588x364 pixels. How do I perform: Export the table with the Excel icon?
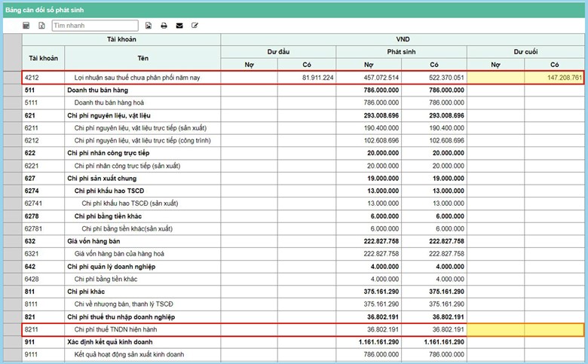click(x=41, y=26)
